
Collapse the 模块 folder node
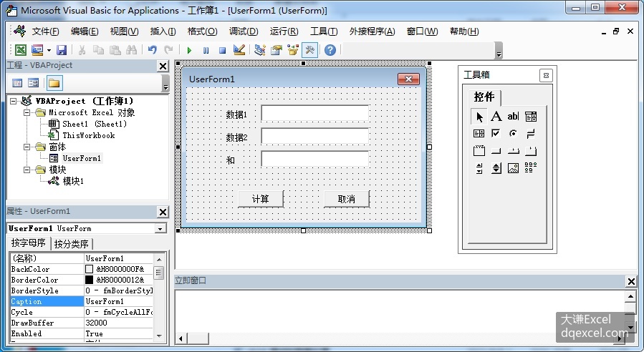(27, 170)
